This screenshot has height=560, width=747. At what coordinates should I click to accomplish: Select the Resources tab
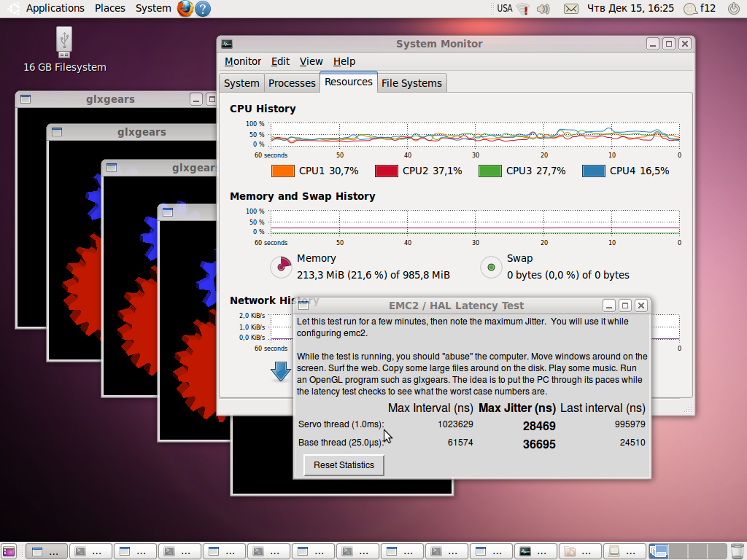click(348, 82)
